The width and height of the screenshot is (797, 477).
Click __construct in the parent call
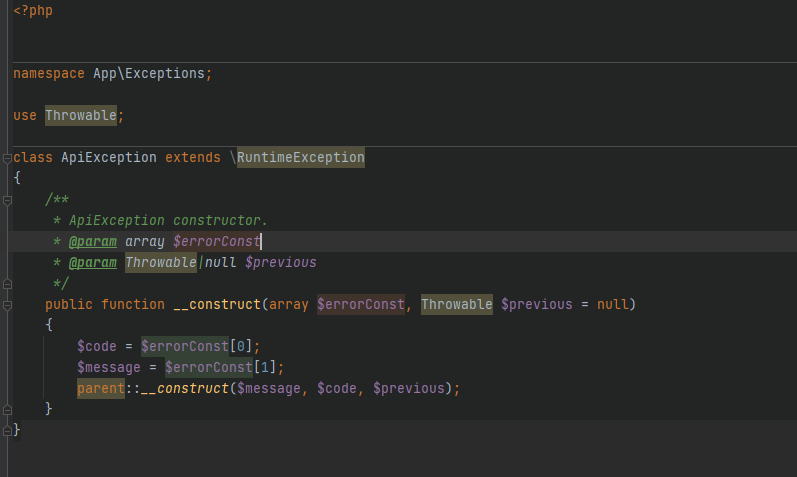coord(185,389)
